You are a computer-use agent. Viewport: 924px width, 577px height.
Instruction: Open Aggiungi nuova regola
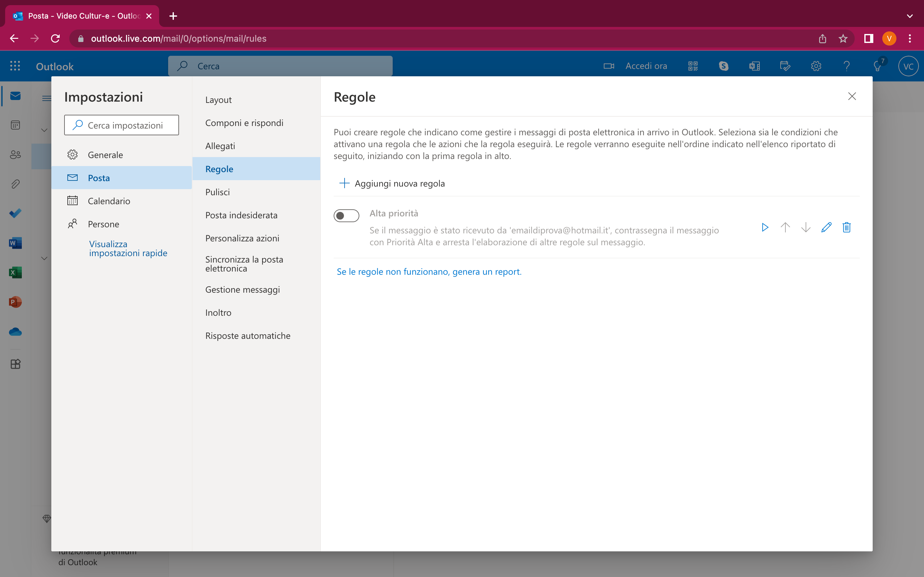[x=392, y=183]
